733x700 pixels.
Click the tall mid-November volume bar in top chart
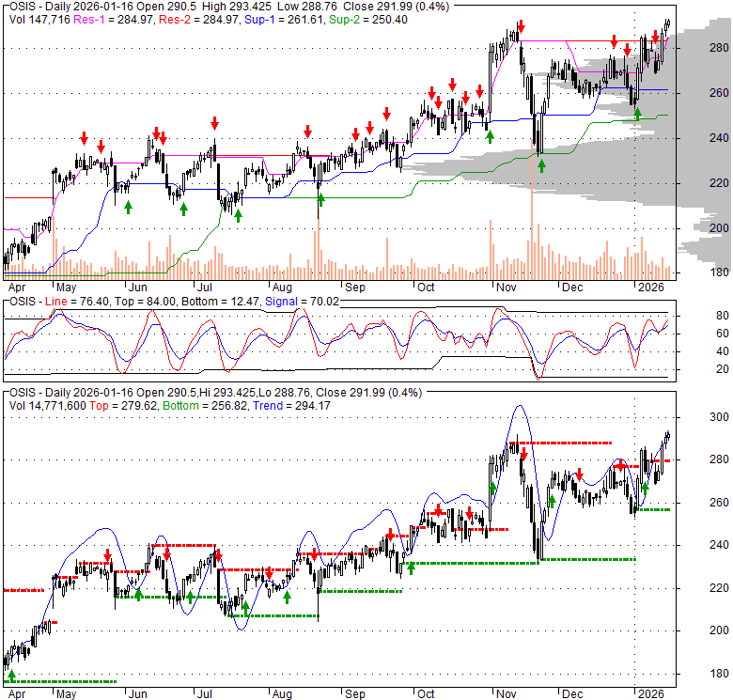click(532, 210)
